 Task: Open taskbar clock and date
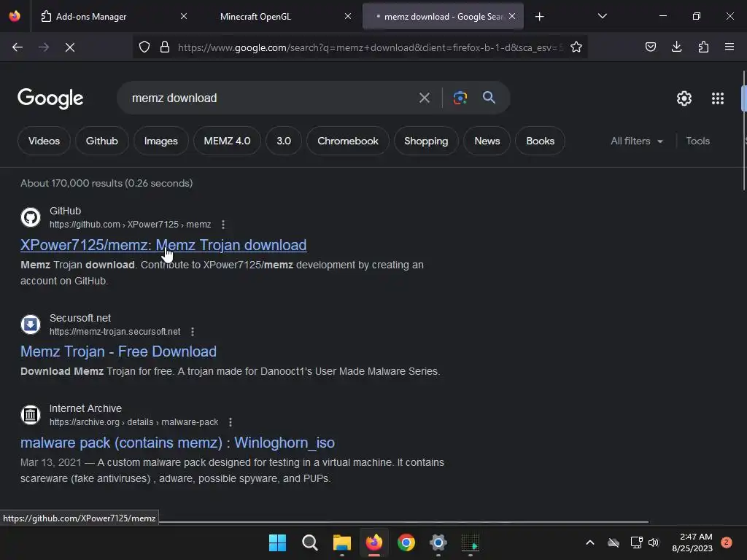[692, 542]
